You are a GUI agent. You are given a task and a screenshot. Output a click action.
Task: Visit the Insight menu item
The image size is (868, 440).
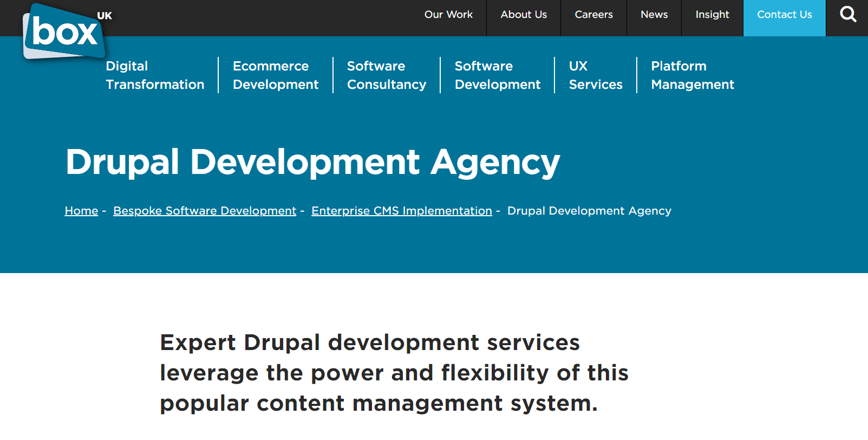712,15
